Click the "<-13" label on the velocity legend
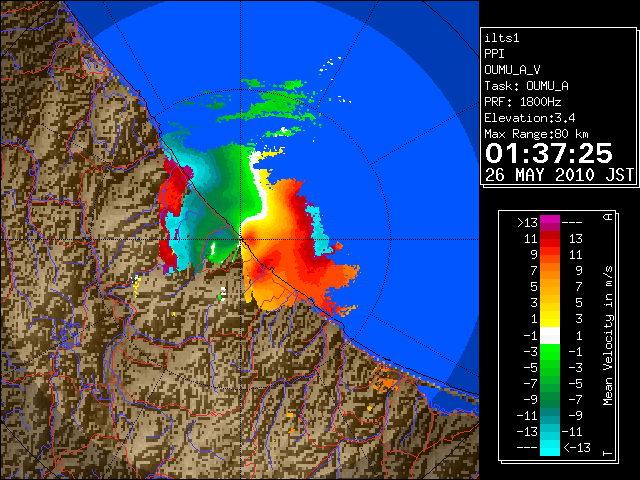 coord(577,447)
